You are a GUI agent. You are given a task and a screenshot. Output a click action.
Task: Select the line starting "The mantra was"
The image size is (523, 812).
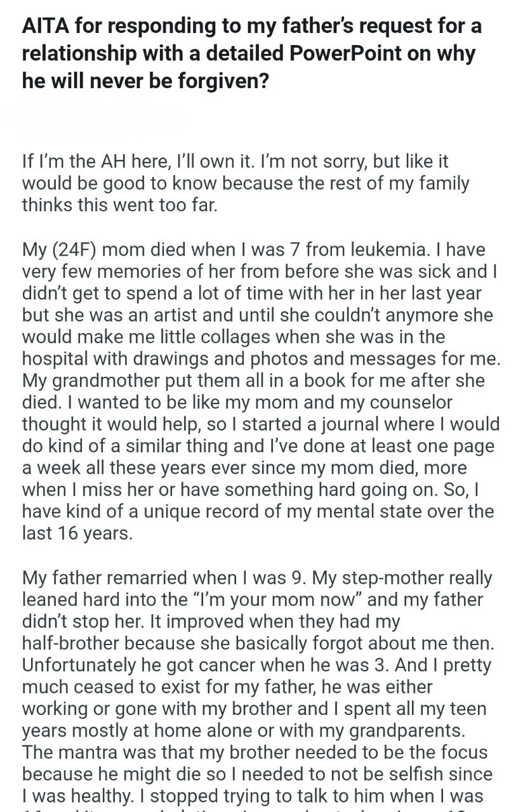(255, 752)
